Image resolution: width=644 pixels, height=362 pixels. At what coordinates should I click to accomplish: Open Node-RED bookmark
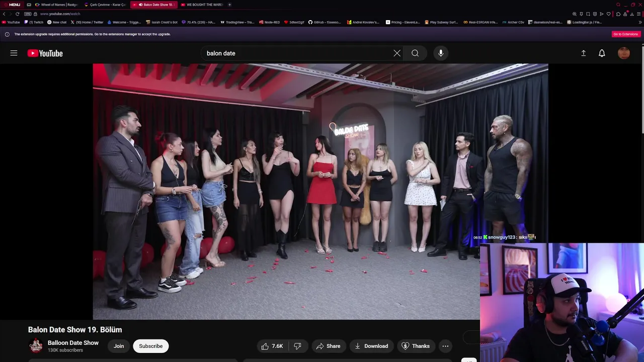[269, 22]
